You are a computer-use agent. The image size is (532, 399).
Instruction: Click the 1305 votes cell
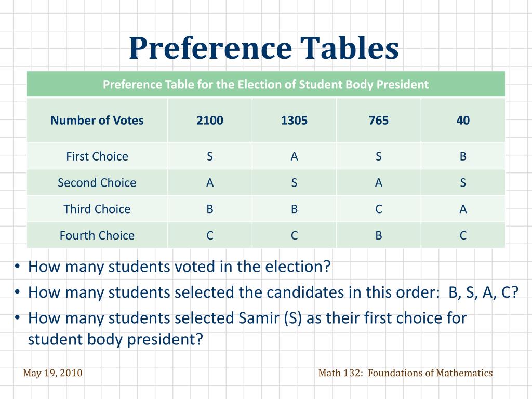(294, 121)
